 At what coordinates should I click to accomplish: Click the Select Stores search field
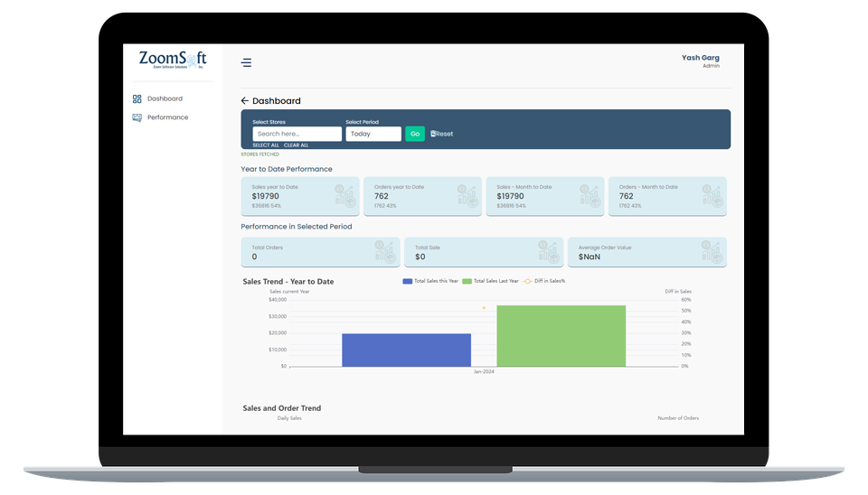tap(297, 134)
